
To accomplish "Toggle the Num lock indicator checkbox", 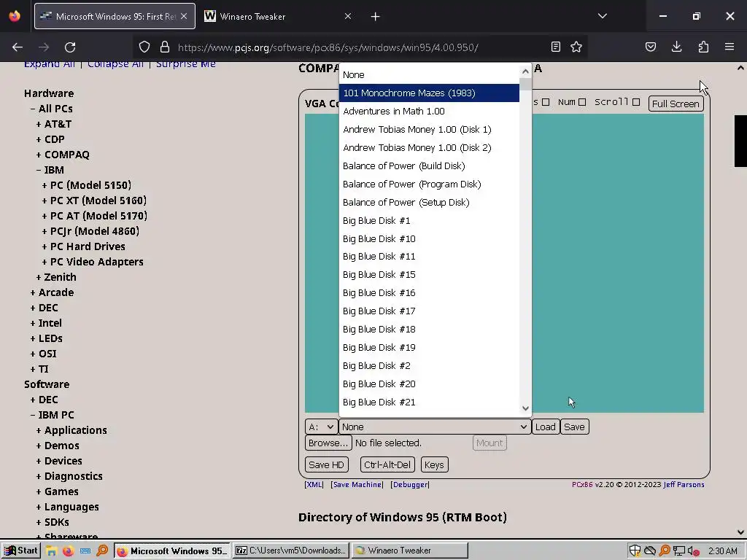I will tap(582, 102).
